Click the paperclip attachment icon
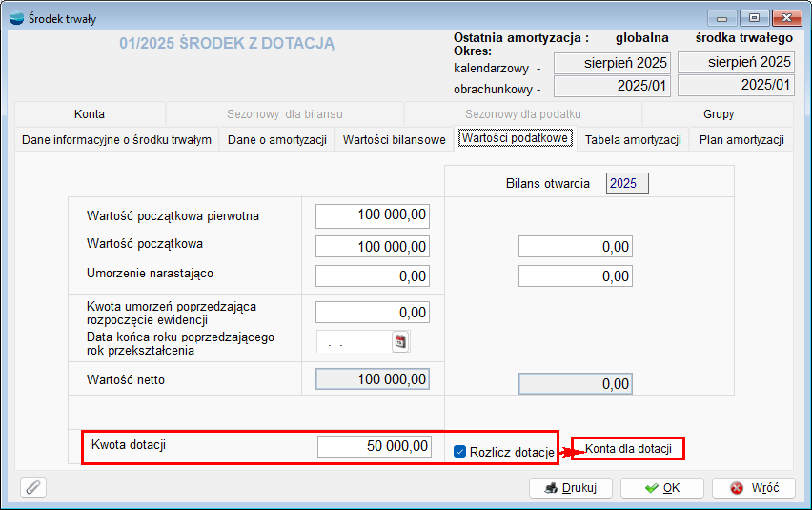The width and height of the screenshot is (812, 510). point(33,487)
